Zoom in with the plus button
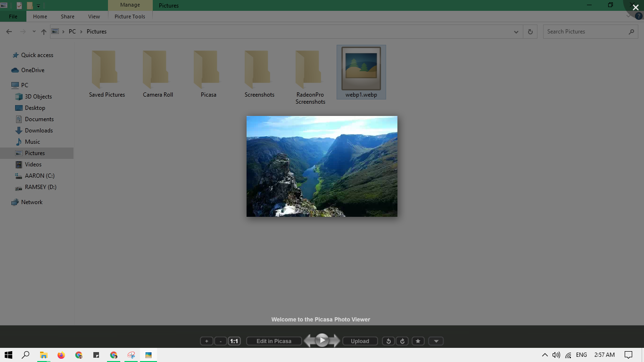The width and height of the screenshot is (644, 362). click(x=206, y=341)
